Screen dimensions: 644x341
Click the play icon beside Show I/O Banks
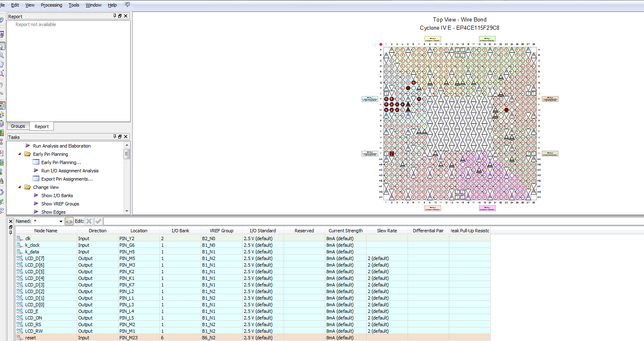click(x=36, y=196)
